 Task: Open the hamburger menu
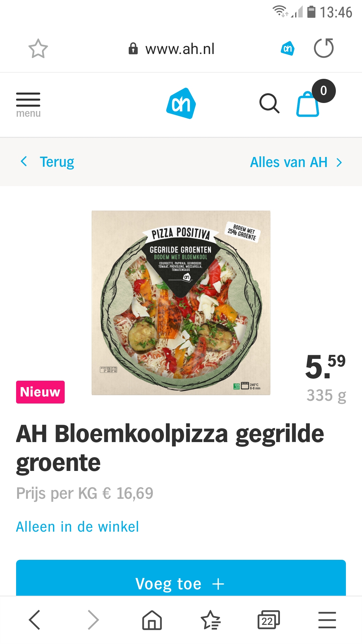point(28,105)
